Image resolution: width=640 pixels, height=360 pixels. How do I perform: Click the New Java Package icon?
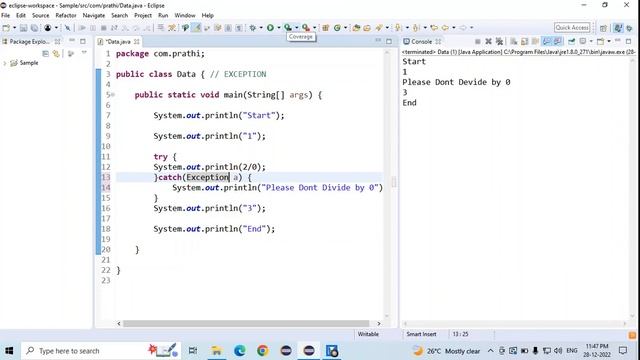coord(325,28)
